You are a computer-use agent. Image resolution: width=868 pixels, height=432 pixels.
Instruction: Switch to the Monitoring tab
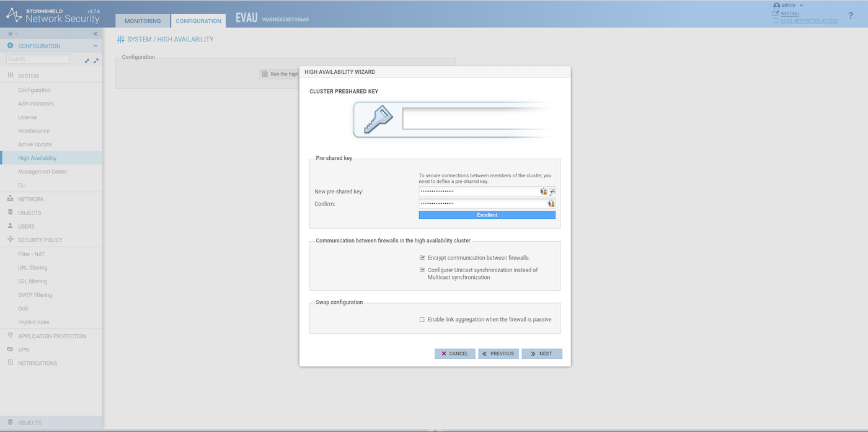[x=143, y=21]
